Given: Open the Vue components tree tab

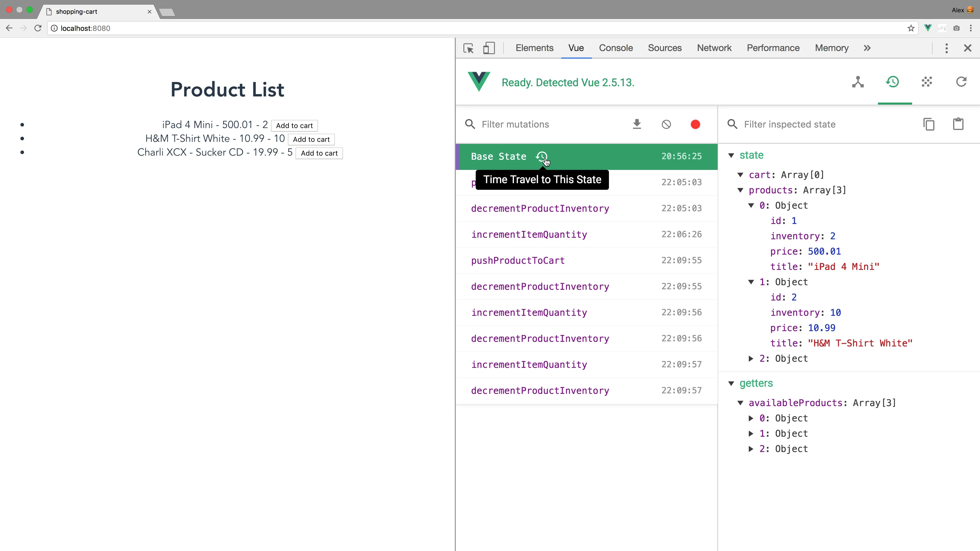Looking at the screenshot, I should (858, 82).
